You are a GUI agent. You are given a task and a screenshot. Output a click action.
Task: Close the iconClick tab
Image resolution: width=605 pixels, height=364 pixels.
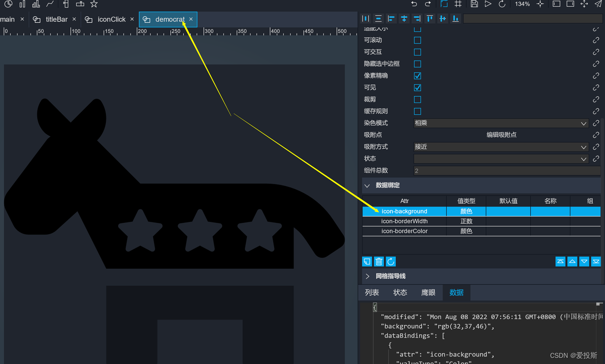point(132,19)
